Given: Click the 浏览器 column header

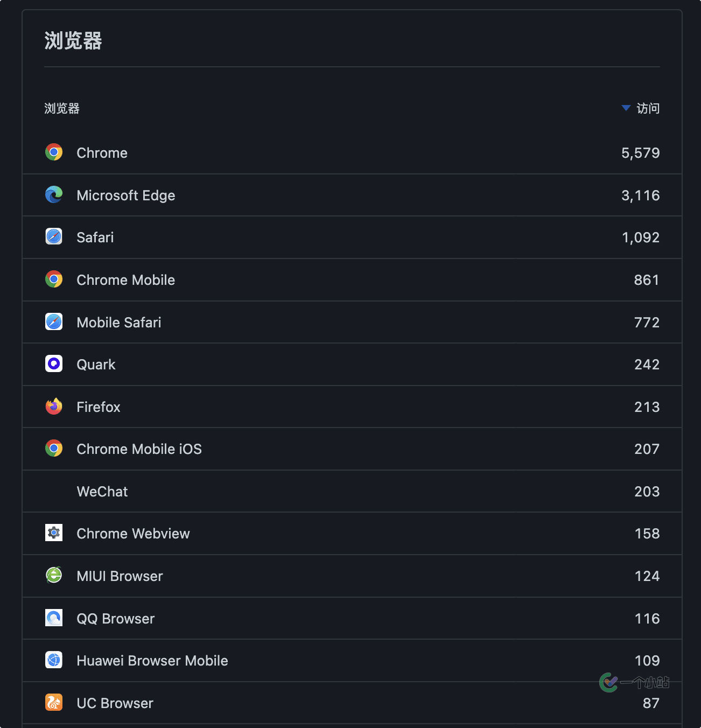Looking at the screenshot, I should point(62,109).
